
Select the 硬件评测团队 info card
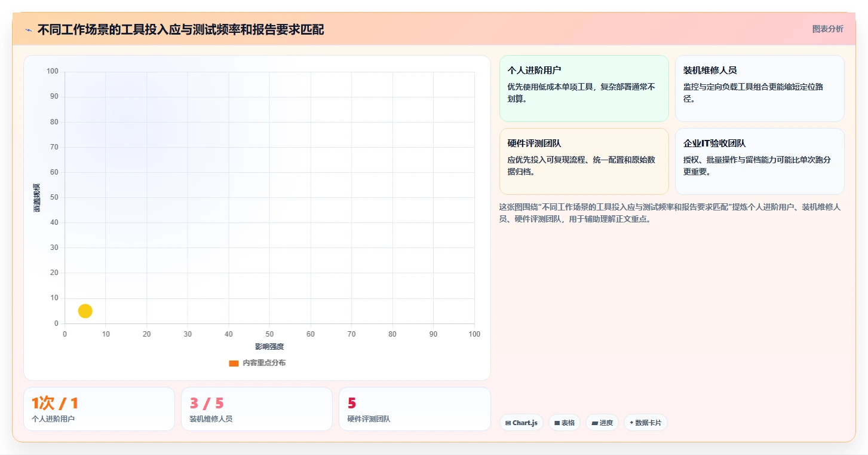(x=584, y=161)
